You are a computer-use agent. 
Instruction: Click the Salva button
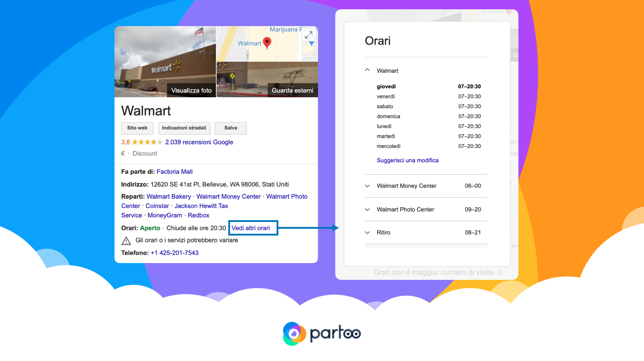pos(231,128)
